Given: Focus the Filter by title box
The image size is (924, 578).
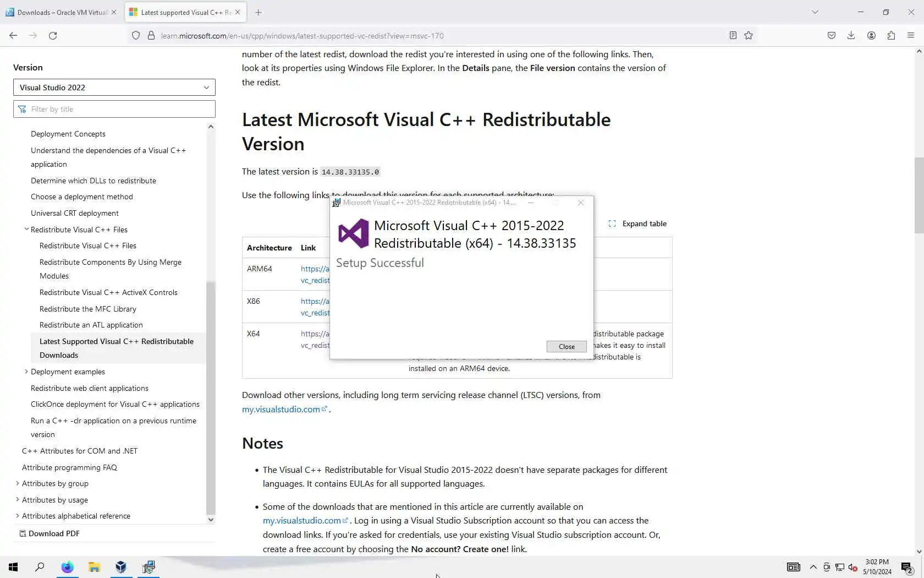Looking at the screenshot, I should [114, 109].
